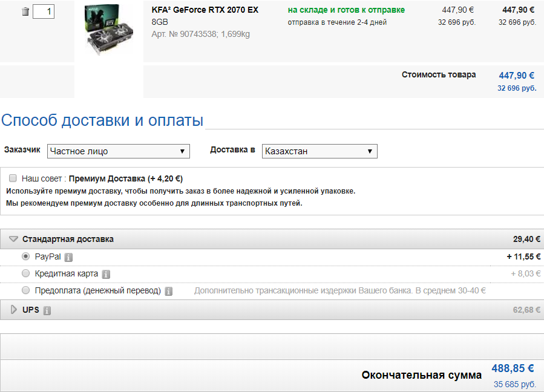Screen dimensions: 544x392
Task: Click the Стоимость товара 447,90 € amount
Action: click(x=517, y=75)
